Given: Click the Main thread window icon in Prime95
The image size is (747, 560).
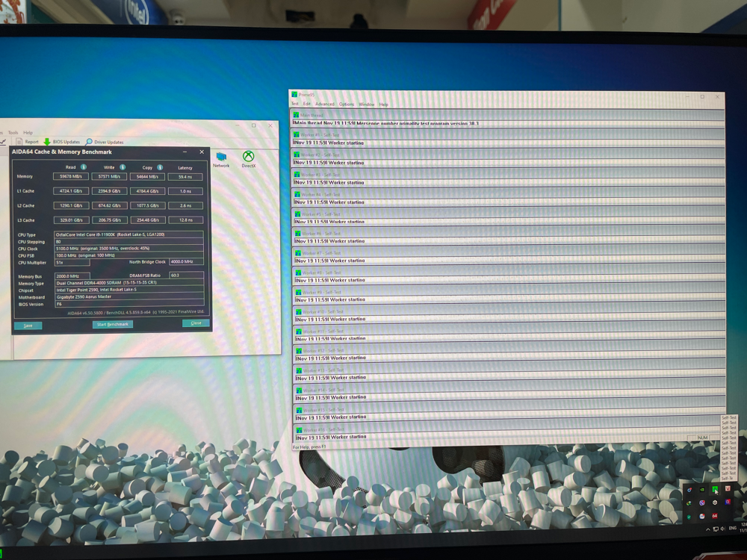Looking at the screenshot, I should tap(296, 115).
